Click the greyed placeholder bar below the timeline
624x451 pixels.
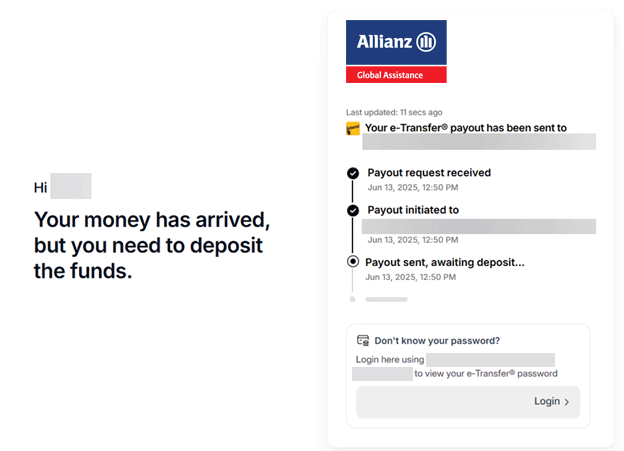[386, 299]
